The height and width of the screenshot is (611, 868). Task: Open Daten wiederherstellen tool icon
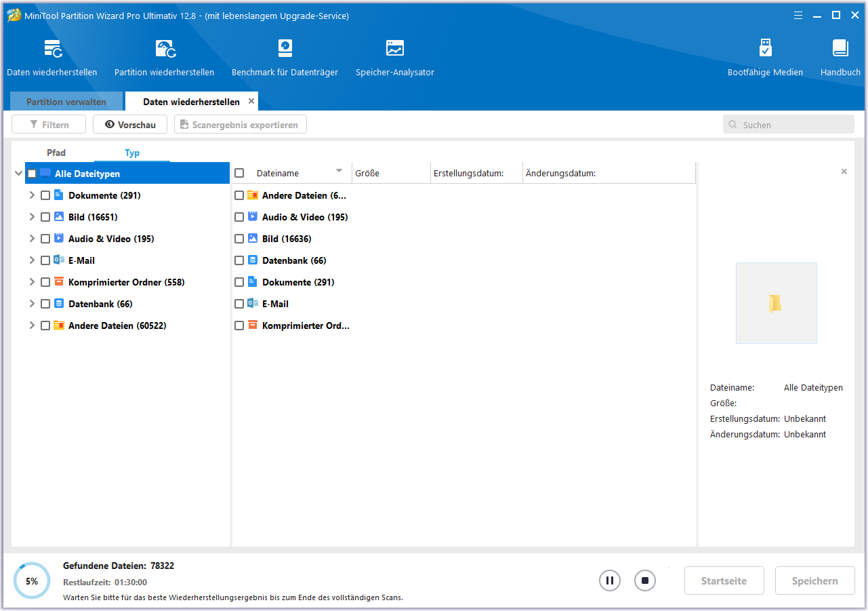pos(53,49)
